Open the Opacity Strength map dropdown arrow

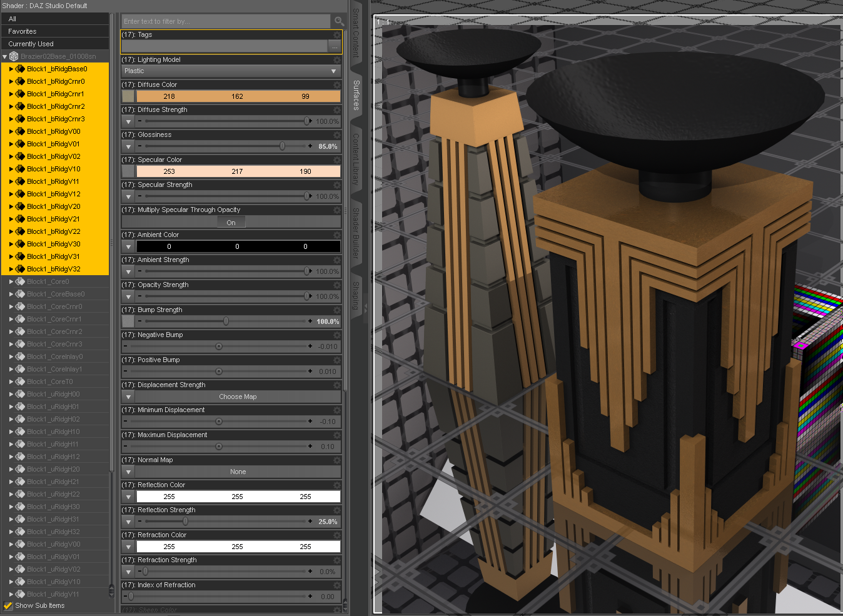(x=128, y=296)
